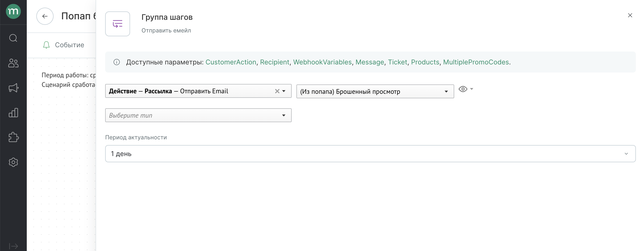Open Message parameter link
644x251 pixels.
[370, 62]
